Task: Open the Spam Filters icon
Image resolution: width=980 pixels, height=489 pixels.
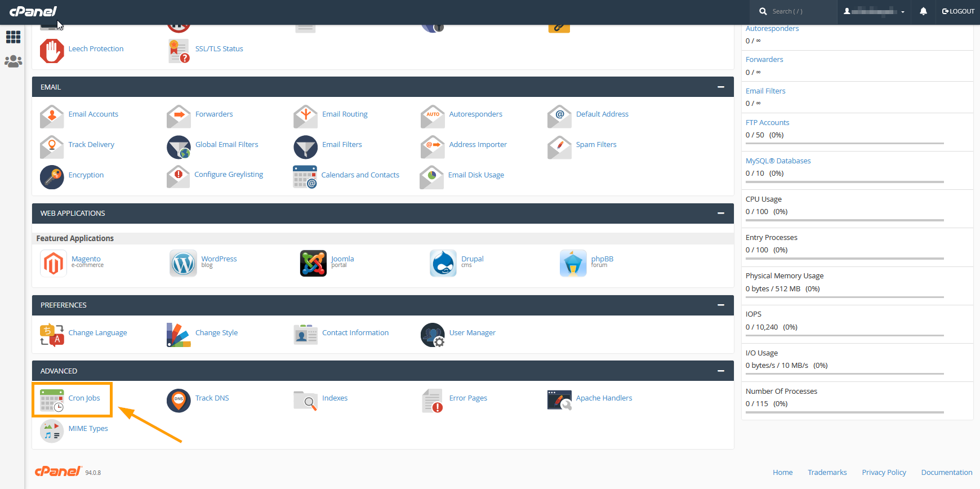Action: pyautogui.click(x=559, y=146)
